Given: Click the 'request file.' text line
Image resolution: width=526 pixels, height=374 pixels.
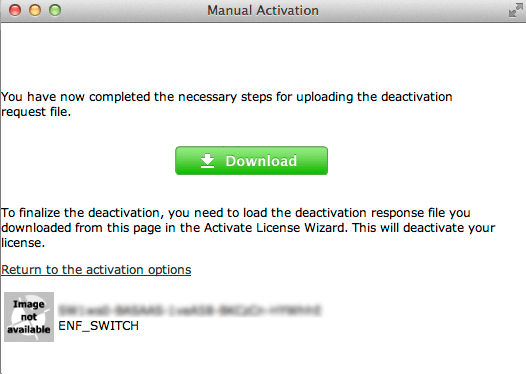Looking at the screenshot, I should (x=36, y=112).
